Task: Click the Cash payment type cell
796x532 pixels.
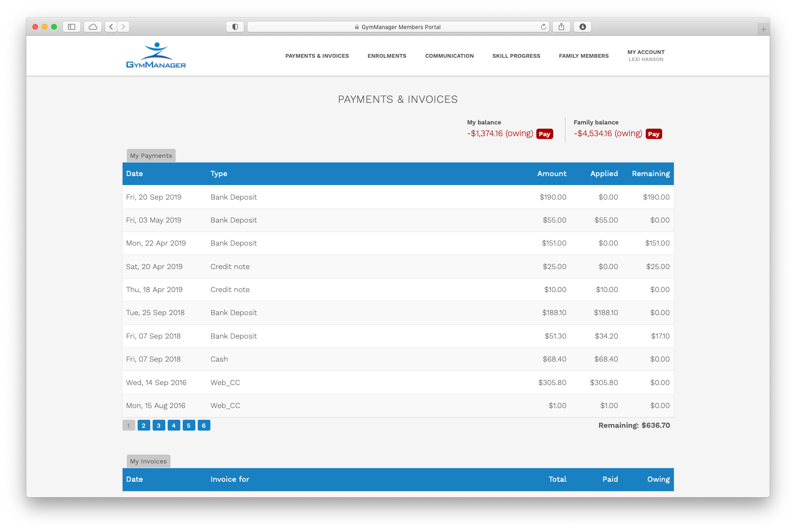Action: pyautogui.click(x=219, y=359)
